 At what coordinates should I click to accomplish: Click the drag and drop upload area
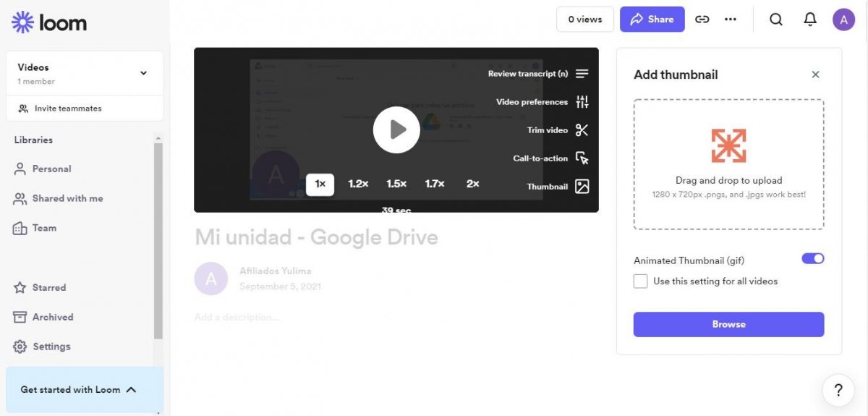pos(728,165)
